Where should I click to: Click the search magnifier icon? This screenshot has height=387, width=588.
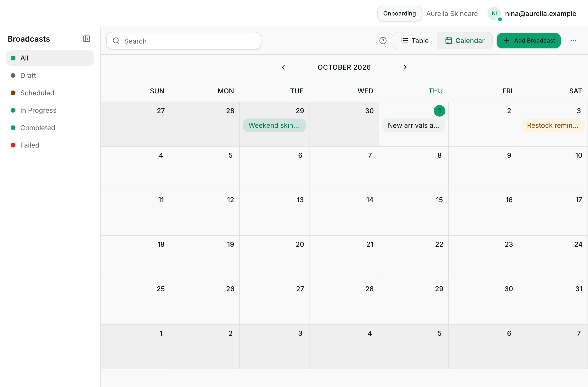[116, 41]
